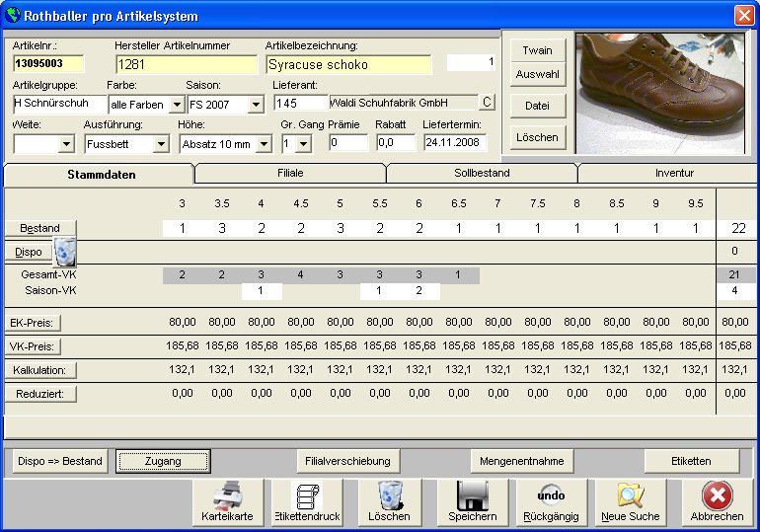Open the Weite dropdown arrow
This screenshot has height=532, width=760.
point(66,144)
